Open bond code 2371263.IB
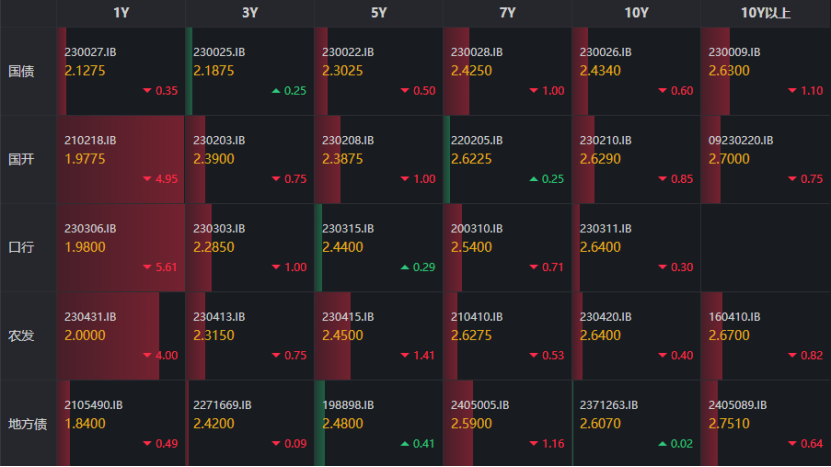Screen dimensions: 831x467 [609, 405]
